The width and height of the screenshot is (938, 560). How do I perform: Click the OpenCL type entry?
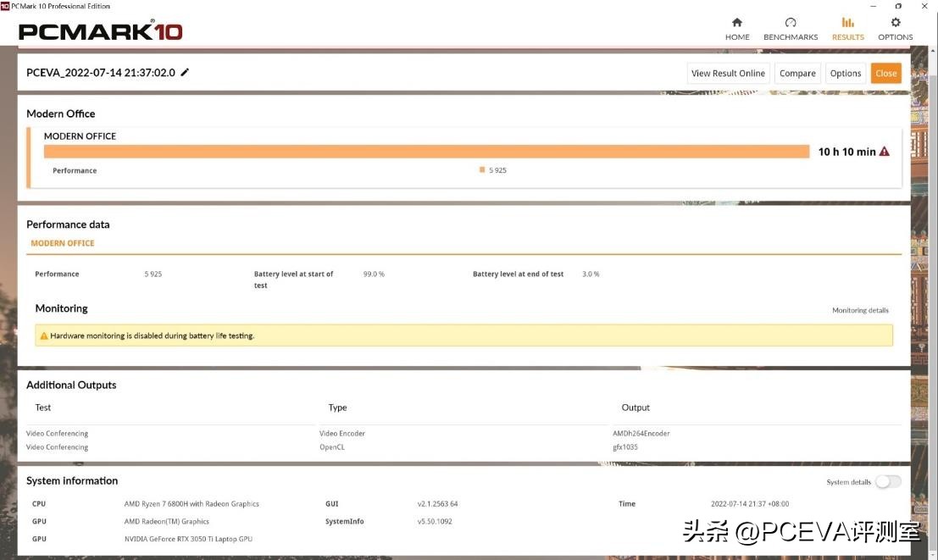[332, 447]
